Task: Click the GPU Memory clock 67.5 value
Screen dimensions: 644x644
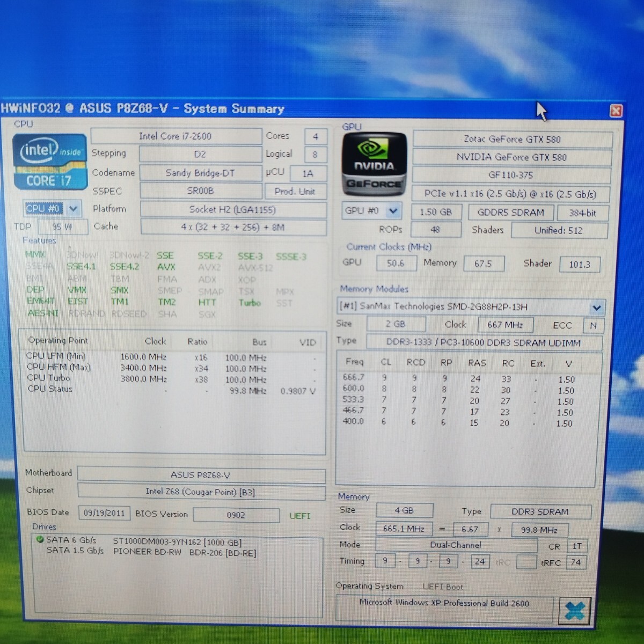Action: pyautogui.click(x=483, y=264)
